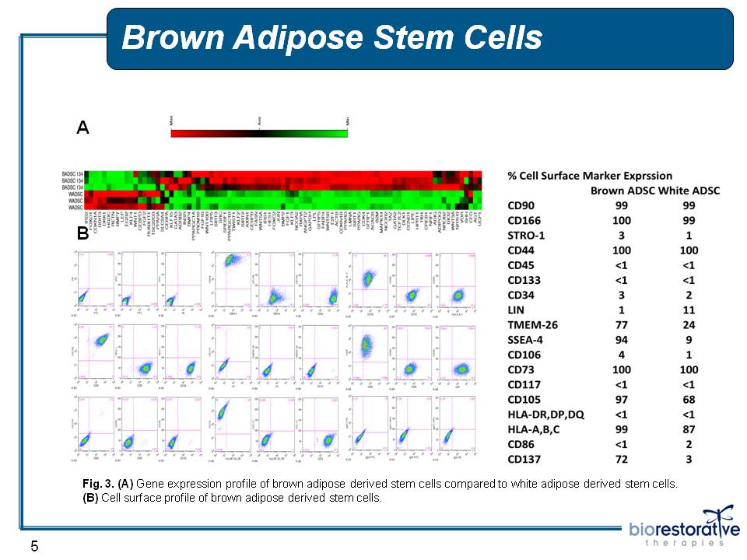Select the CD133 row label
This screenshot has width=747, height=560.
point(524,281)
